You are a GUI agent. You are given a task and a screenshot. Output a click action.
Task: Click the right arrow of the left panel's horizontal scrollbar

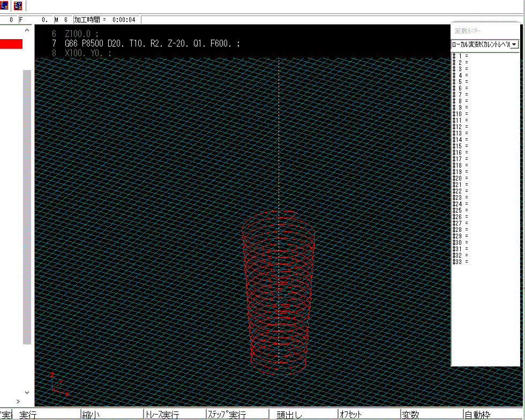pyautogui.click(x=18, y=401)
